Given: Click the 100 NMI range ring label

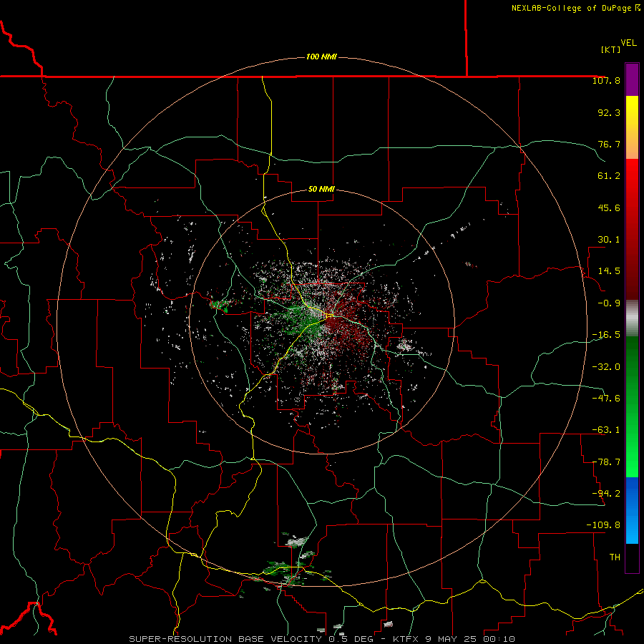Looking at the screenshot, I should [321, 57].
